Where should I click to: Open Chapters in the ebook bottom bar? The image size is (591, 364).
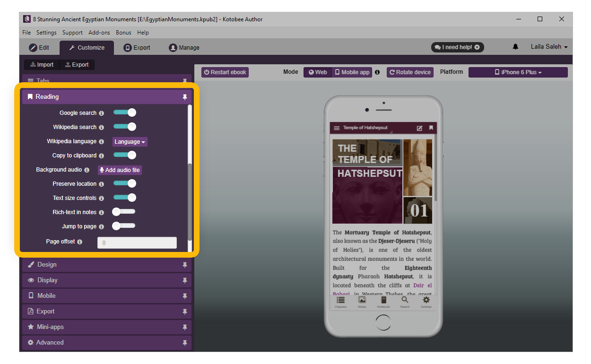(x=340, y=302)
